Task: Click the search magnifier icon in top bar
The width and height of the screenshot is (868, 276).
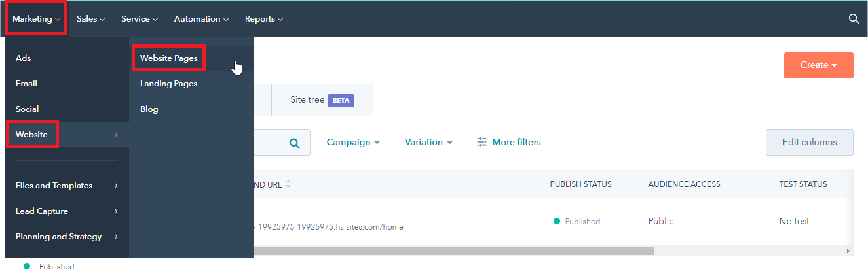Action: click(854, 19)
